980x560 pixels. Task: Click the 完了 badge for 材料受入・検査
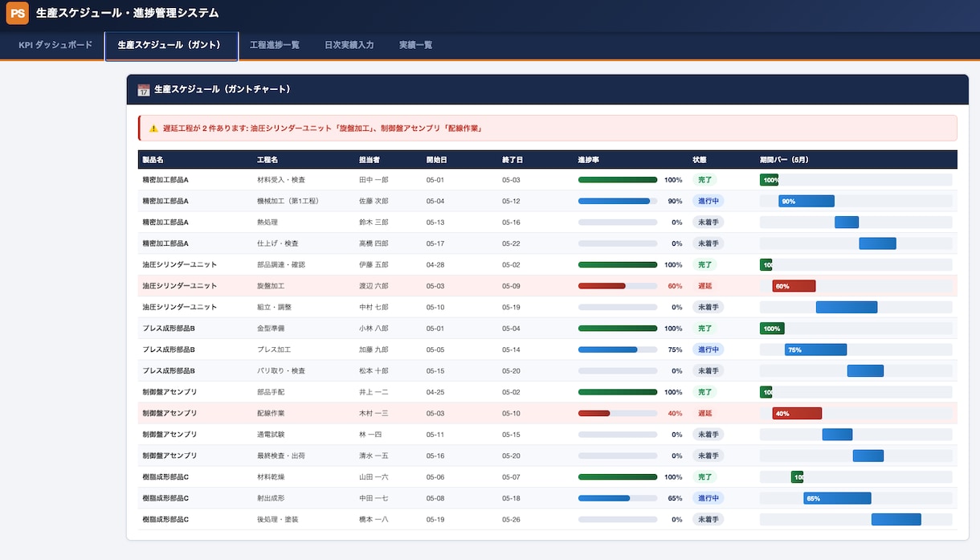point(704,180)
